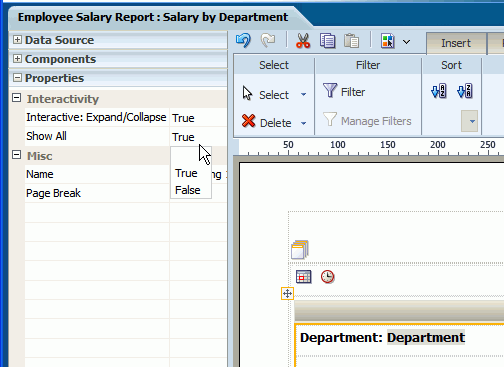Sort ascending with the A-Z icon
504x367 pixels.
pyautogui.click(x=438, y=91)
